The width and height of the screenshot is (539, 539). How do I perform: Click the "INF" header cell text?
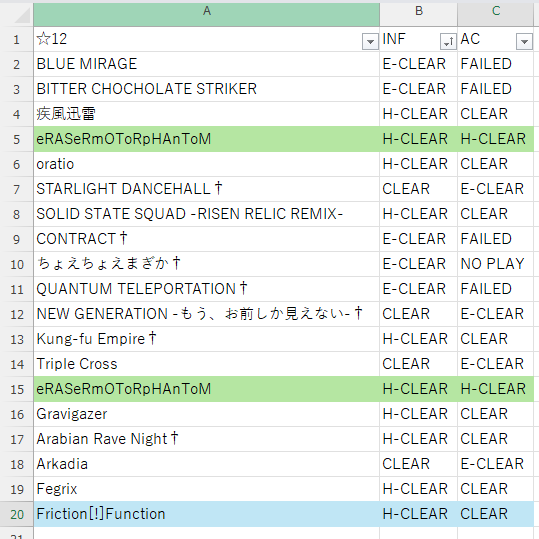tap(394, 39)
